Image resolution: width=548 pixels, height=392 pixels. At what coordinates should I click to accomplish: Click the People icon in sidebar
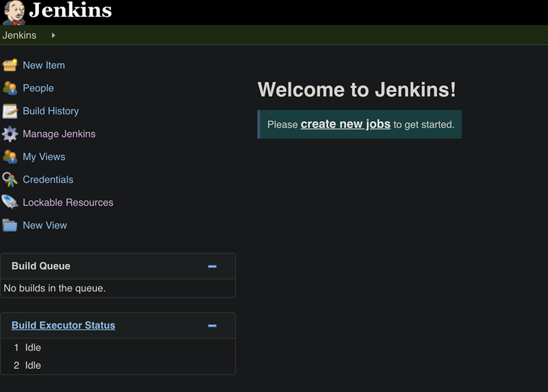click(10, 88)
